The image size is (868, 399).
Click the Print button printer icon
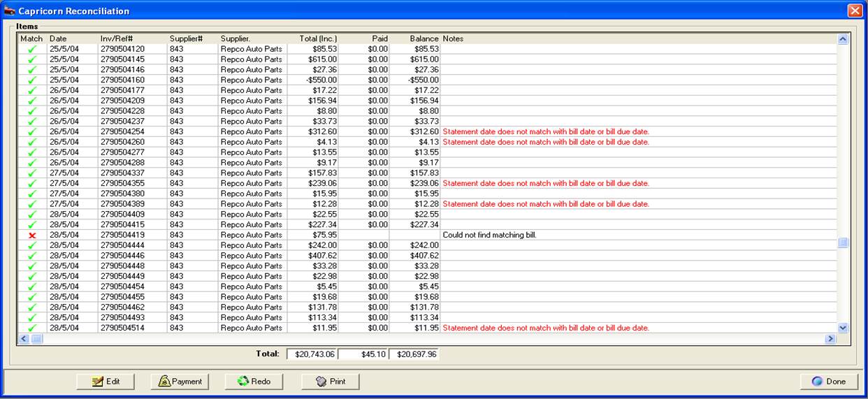click(321, 382)
